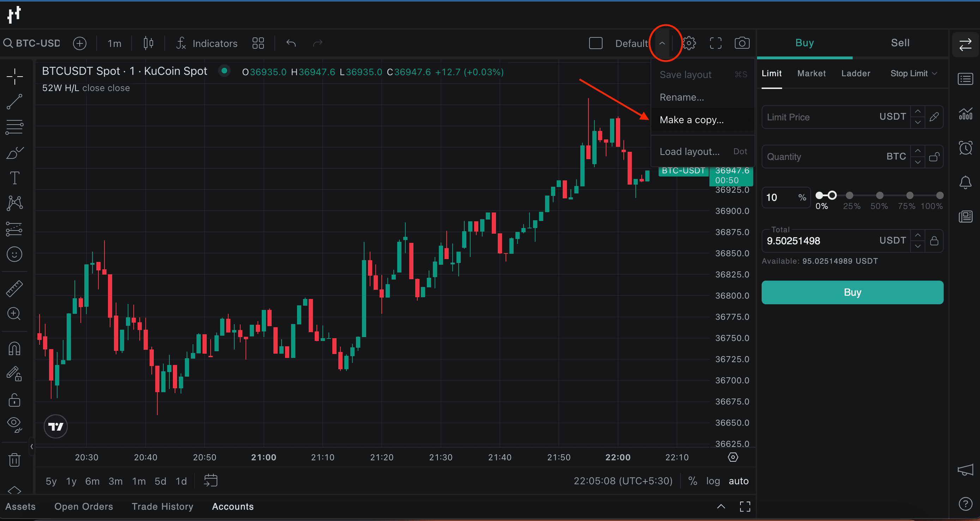Open the candlestick chart style selector
The image size is (980, 521).
(x=149, y=43)
